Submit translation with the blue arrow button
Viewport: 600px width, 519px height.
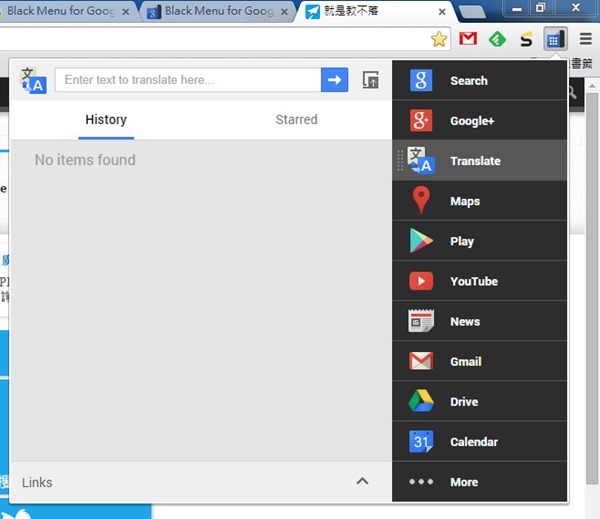point(334,80)
